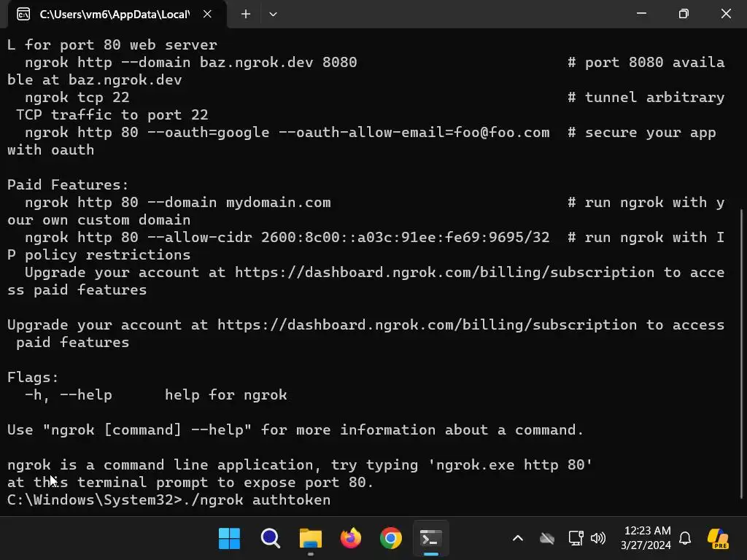The height and width of the screenshot is (560, 747).
Task: Show hidden system tray icons
Action: pos(518,539)
